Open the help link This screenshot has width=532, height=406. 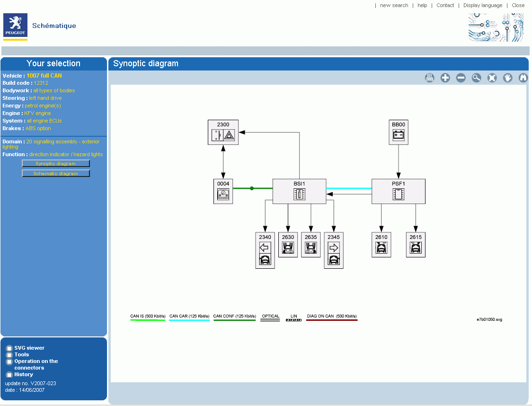pyautogui.click(x=422, y=5)
